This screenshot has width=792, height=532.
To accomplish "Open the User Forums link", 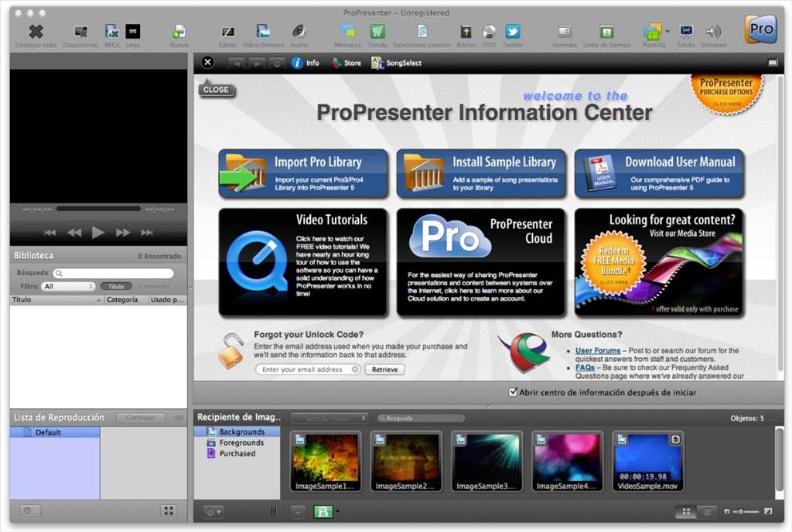I will pos(598,350).
